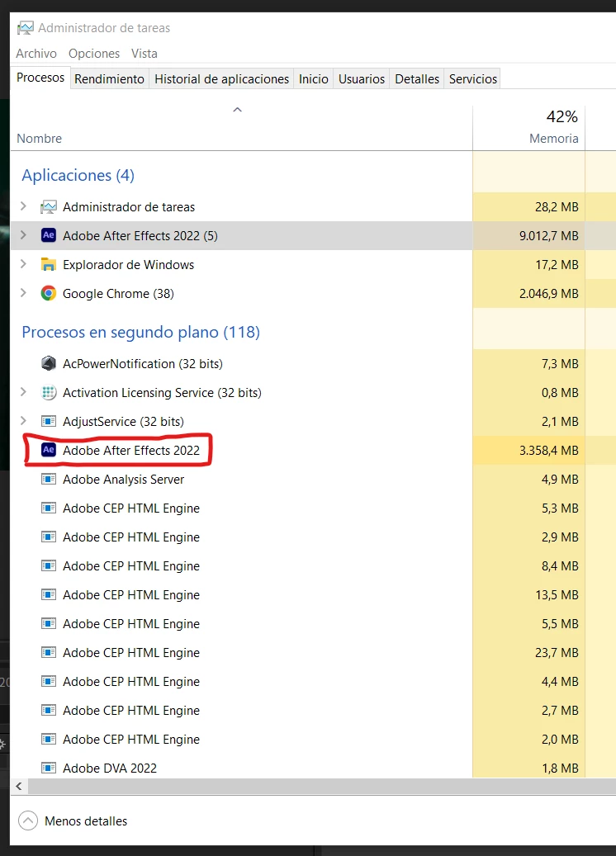Viewport: 616px width, 856px height.
Task: Select the AcPowerNotification (32 bits) process
Action: coord(143,363)
